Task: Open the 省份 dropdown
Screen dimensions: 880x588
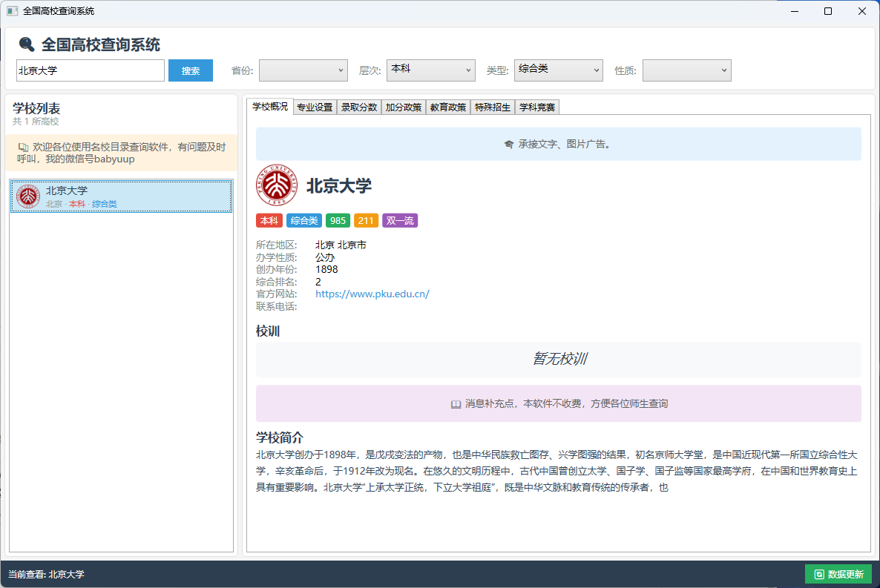Action: point(303,70)
